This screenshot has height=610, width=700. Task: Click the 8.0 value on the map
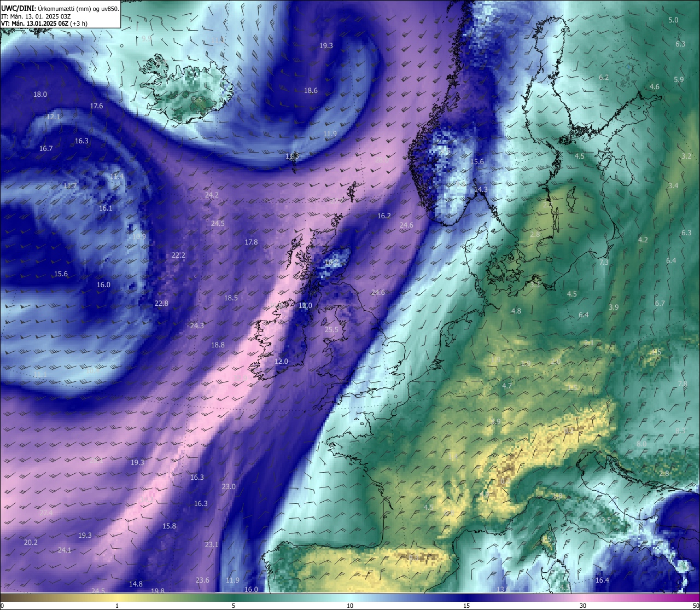click(x=641, y=444)
